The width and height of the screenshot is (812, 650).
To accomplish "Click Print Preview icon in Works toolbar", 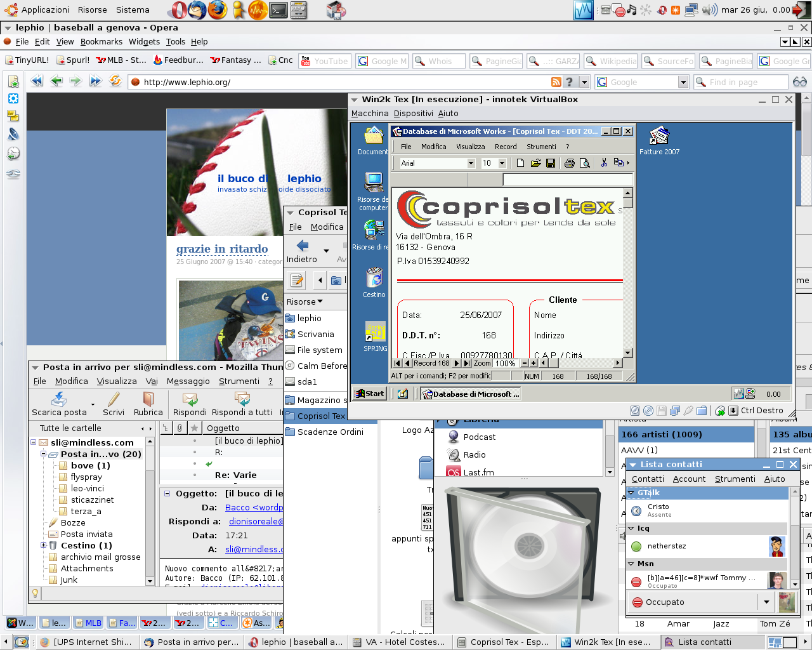I will (585, 163).
